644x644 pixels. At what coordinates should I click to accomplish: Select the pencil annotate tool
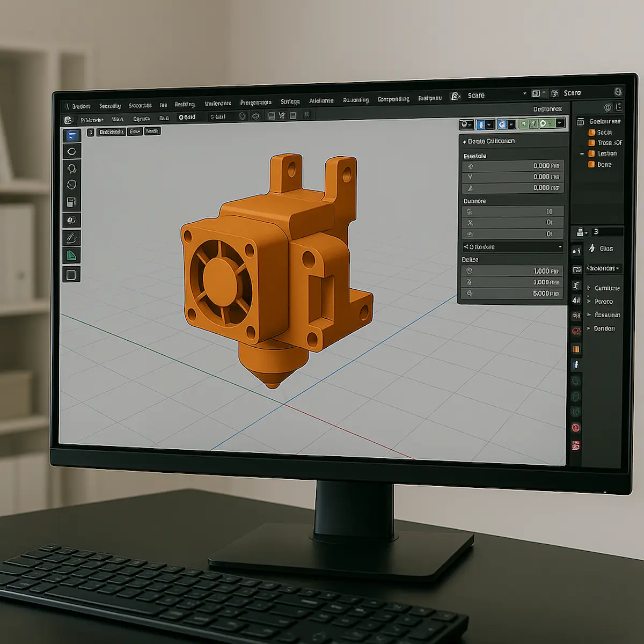(71, 237)
